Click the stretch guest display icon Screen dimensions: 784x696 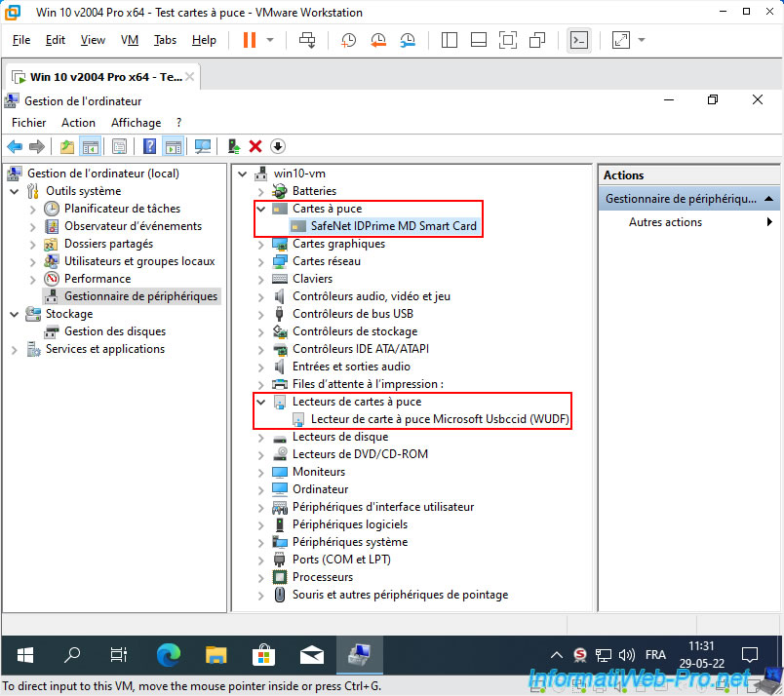[621, 40]
